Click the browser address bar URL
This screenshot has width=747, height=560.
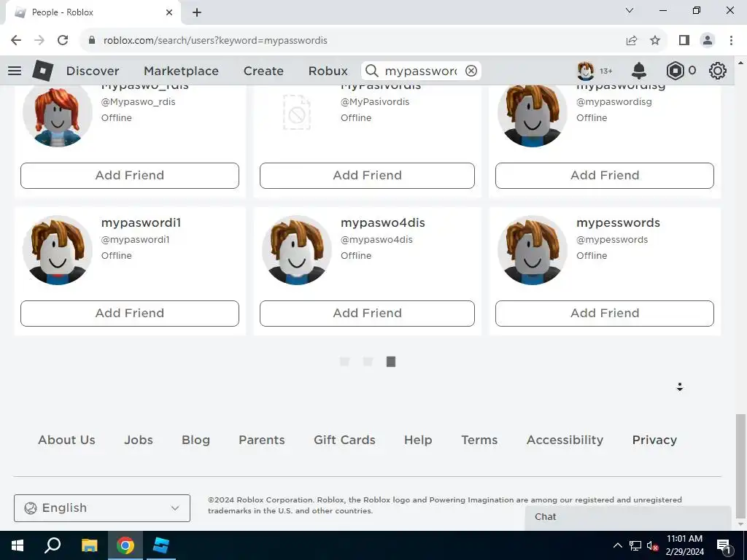coord(215,41)
